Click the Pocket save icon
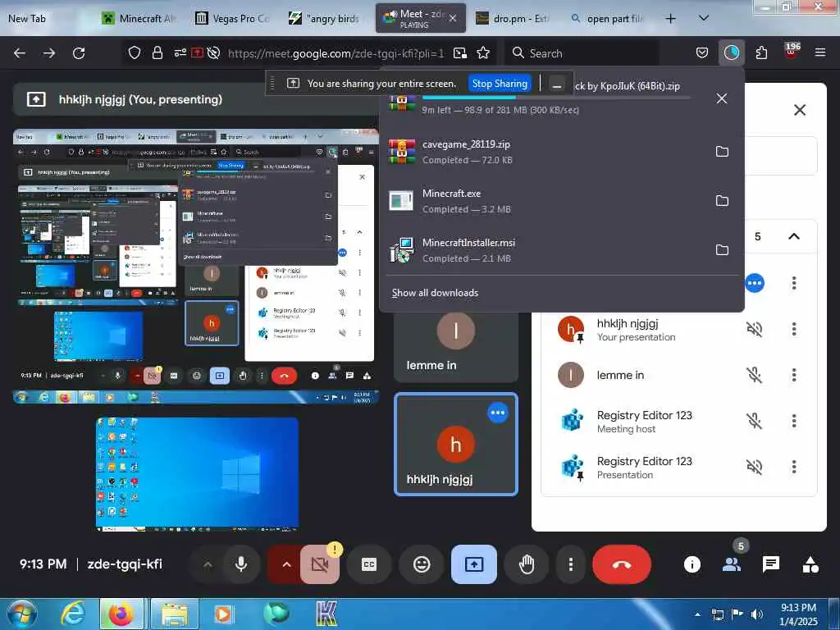 coord(702,52)
